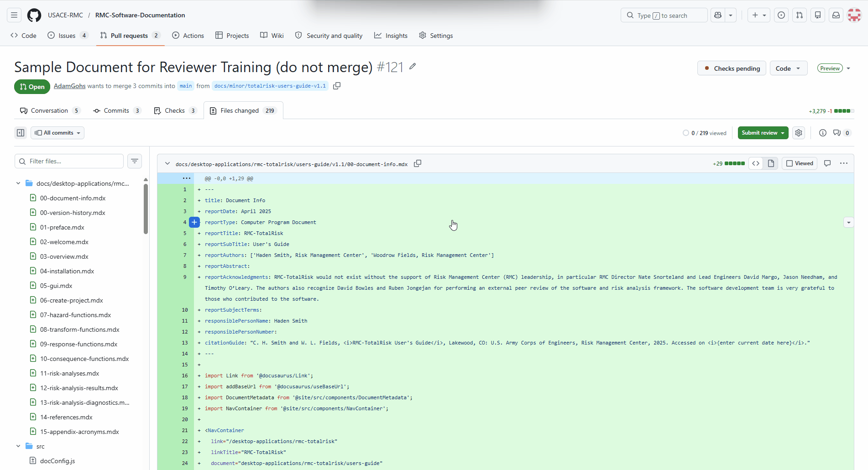
Task: Open file filter options icon
Action: [x=135, y=161]
